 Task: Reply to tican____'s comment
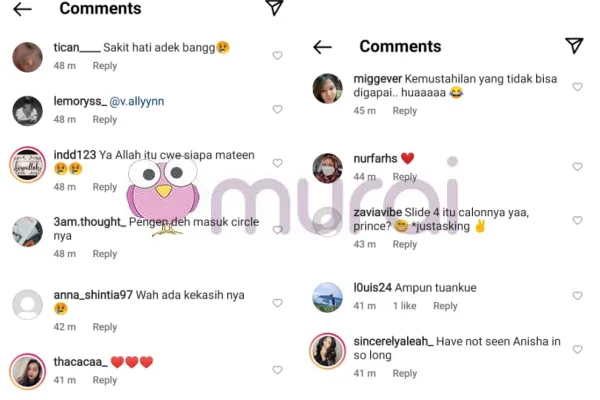[x=104, y=66]
